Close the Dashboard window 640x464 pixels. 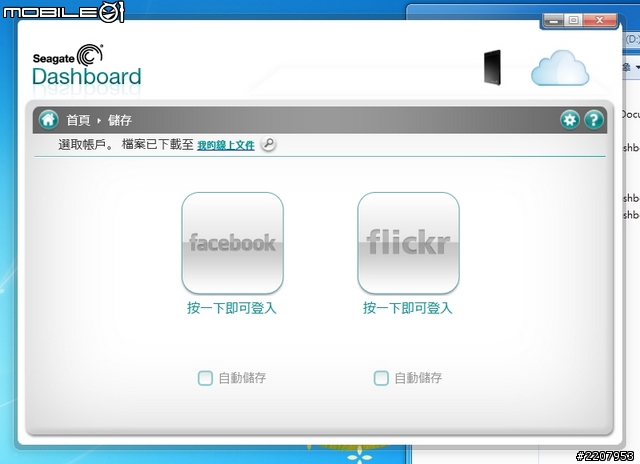coord(600,20)
